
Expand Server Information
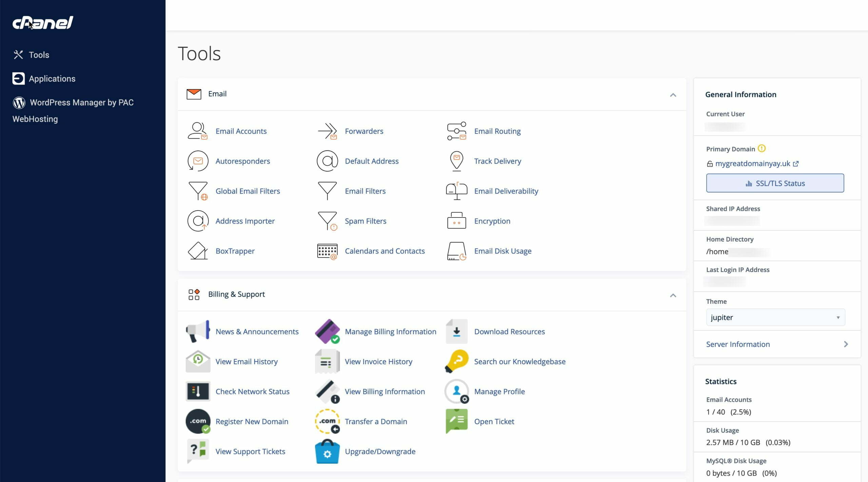(x=738, y=344)
